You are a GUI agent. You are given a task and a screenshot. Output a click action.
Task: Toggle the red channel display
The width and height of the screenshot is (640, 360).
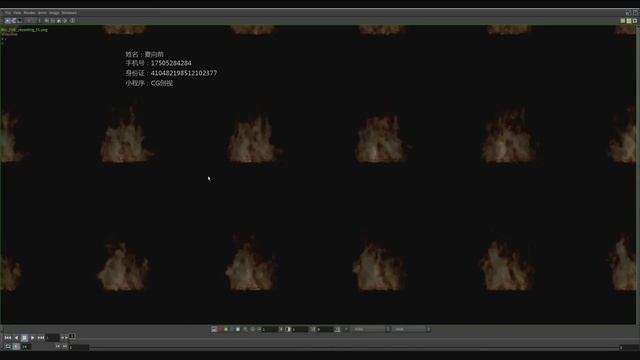coord(220,329)
